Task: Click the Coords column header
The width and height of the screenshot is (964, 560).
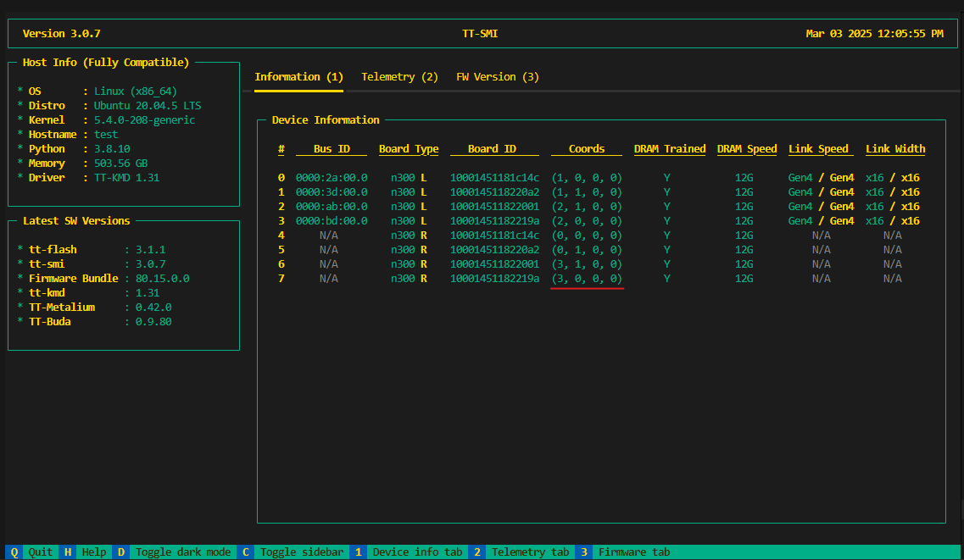Action: 587,149
